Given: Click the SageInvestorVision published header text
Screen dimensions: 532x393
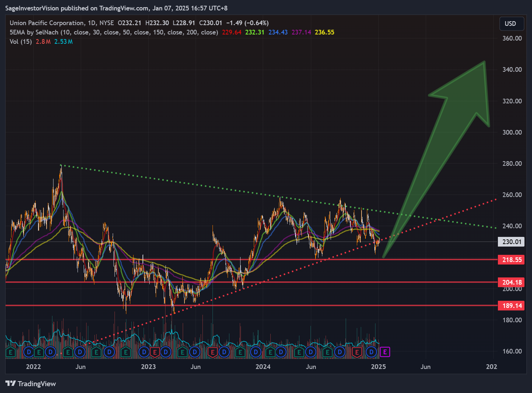Looking at the screenshot, I should click(116, 8).
